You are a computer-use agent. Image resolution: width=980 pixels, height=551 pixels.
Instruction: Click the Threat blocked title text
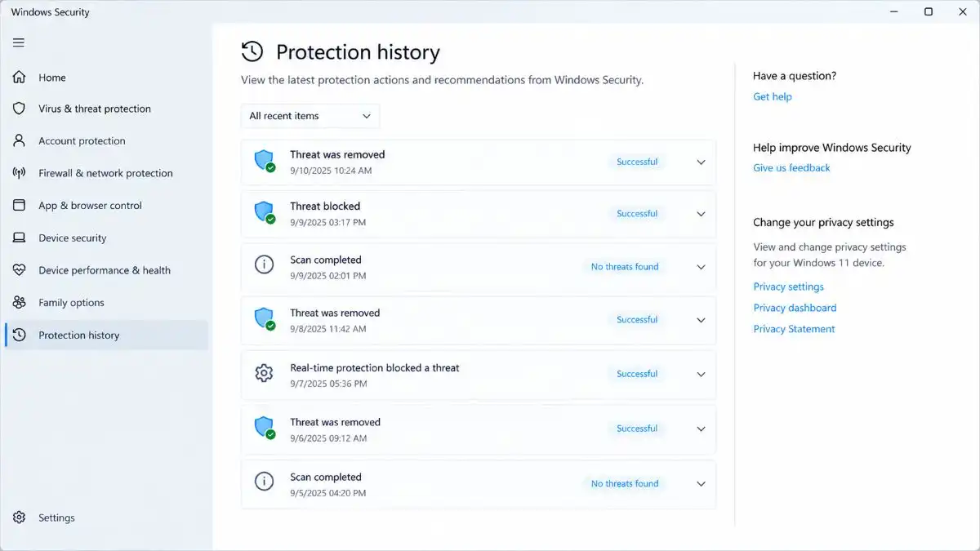point(325,207)
